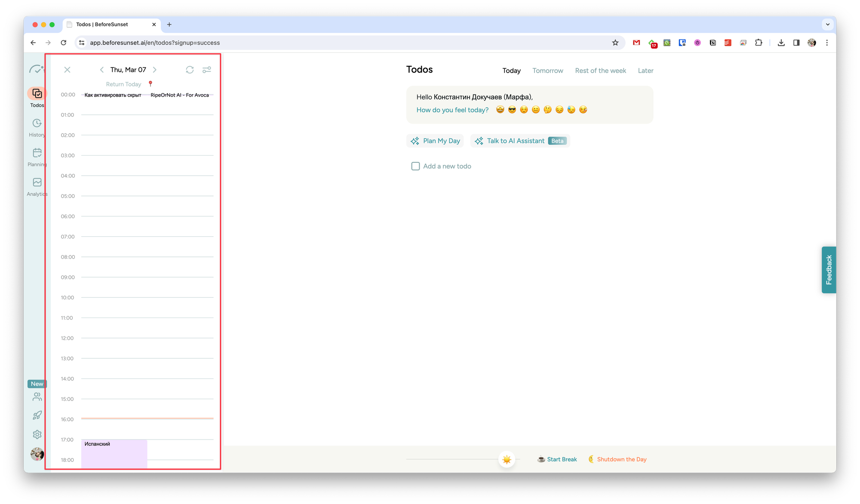Open calendar filter settings icon
The image size is (860, 504).
(207, 70)
